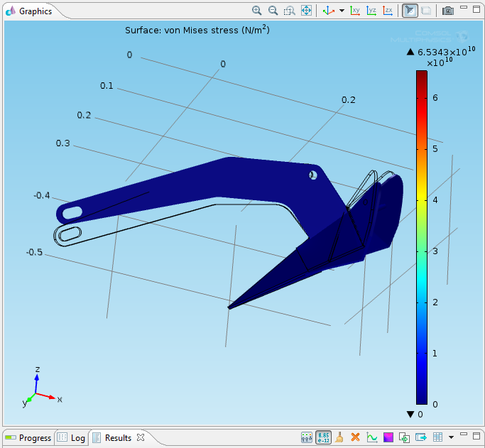Open the Log tab
The width and height of the screenshot is (485, 448).
point(72,438)
